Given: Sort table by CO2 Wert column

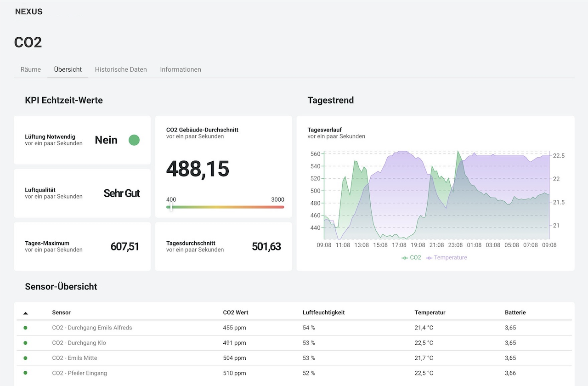Looking at the screenshot, I should pos(235,312).
